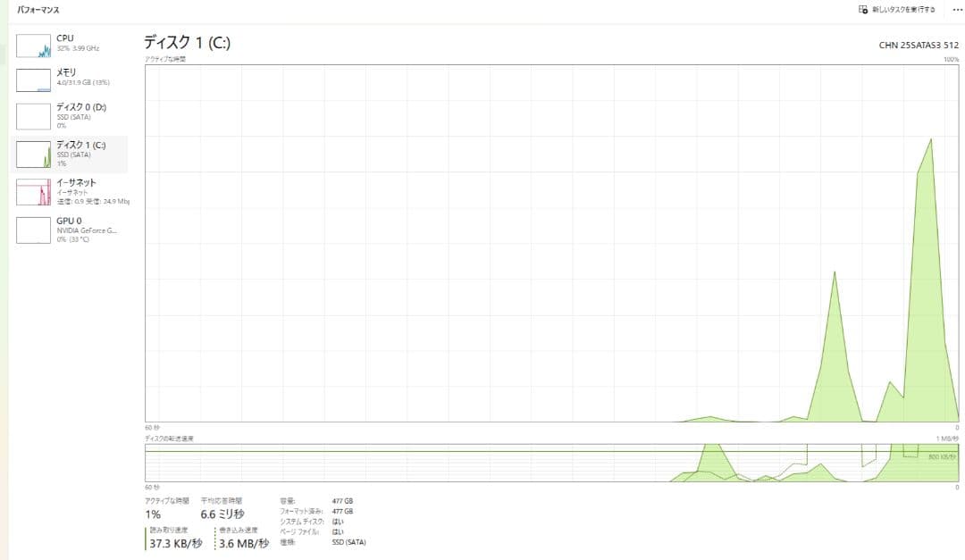965x560 pixels.
Task: Select the GPU 0 NVIDIA GeForce entry
Action: 85,230
